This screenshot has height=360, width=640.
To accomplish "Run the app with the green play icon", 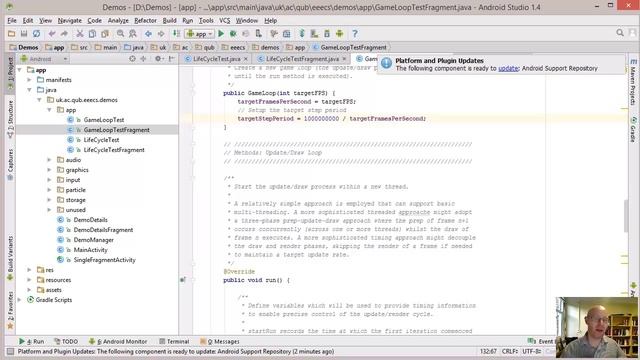I will click(x=221, y=33).
